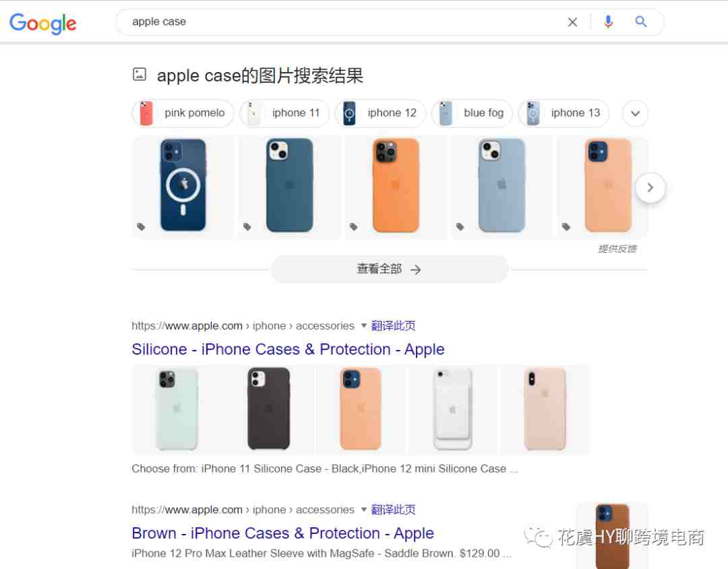Click the Google logo

pos(42,23)
